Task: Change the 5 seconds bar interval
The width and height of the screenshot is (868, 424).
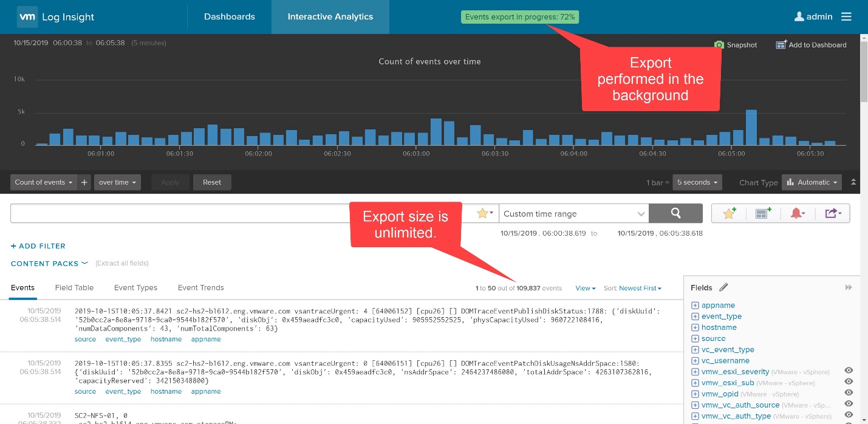Action: [697, 182]
